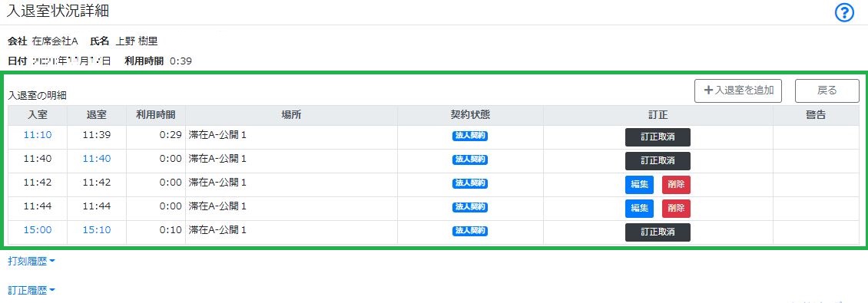Click 編集 for the 11:42 row
This screenshot has height=303, width=868.
click(x=639, y=185)
